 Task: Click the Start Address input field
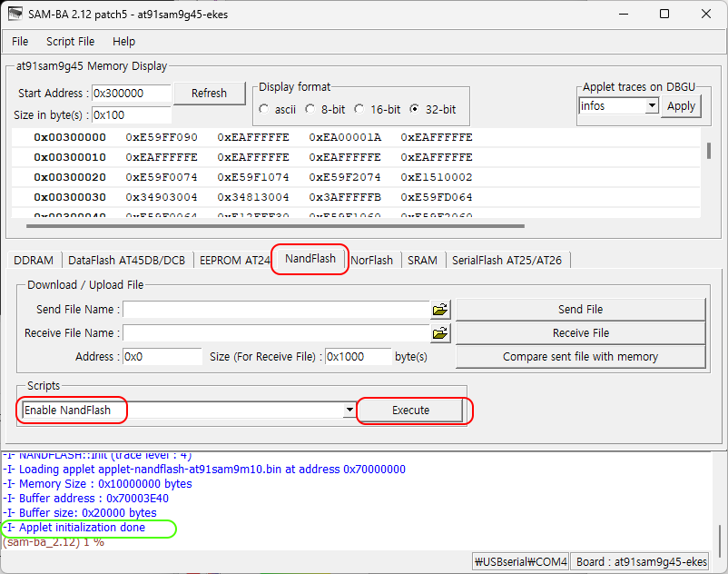[131, 94]
